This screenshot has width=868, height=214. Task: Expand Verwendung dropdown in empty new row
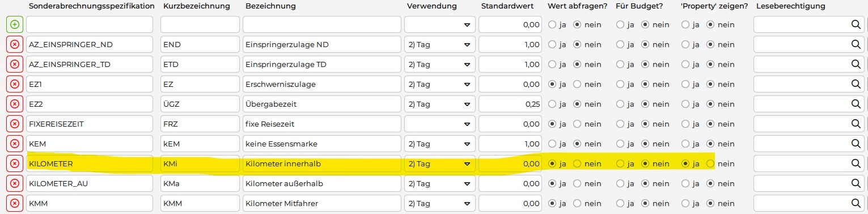click(439, 24)
